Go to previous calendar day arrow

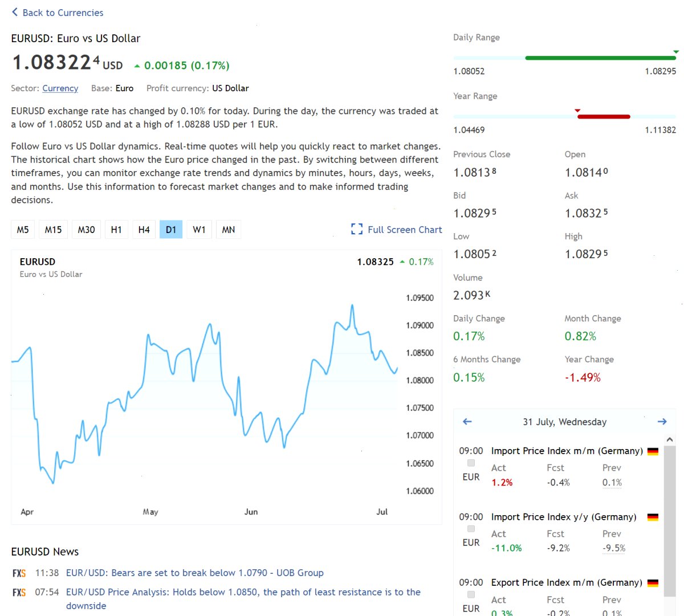(x=467, y=422)
